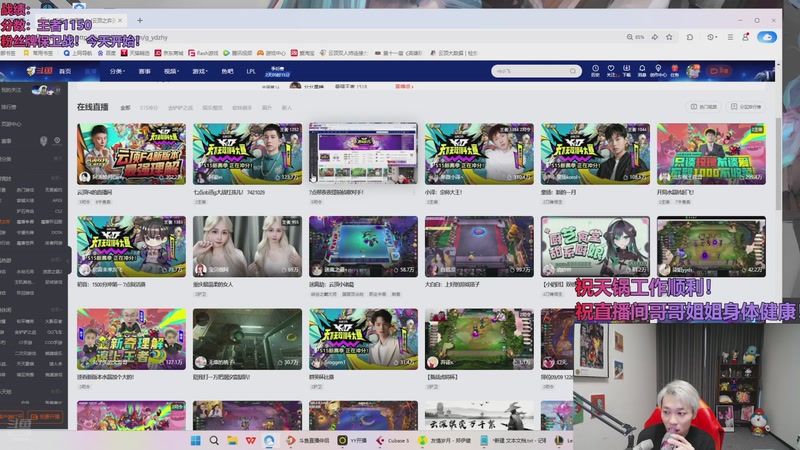Open the 历史 history clock icon

coord(595,70)
